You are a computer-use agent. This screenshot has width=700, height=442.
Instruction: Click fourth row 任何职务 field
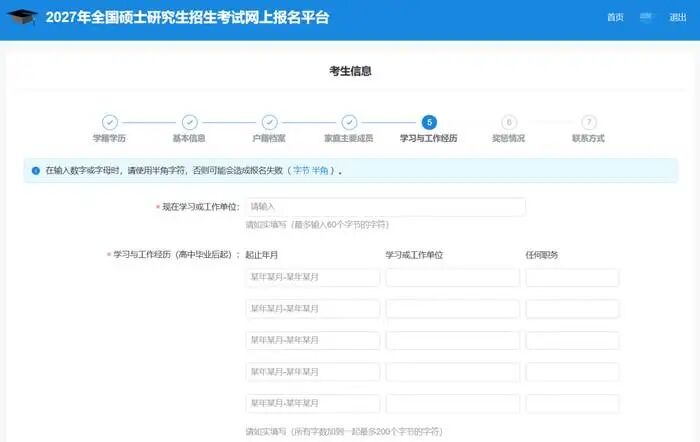[572, 372]
